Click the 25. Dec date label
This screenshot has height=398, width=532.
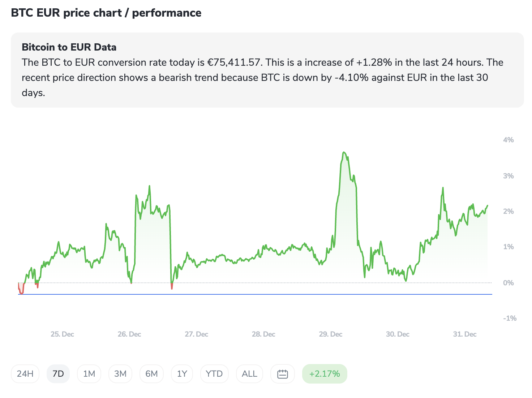pyautogui.click(x=62, y=334)
